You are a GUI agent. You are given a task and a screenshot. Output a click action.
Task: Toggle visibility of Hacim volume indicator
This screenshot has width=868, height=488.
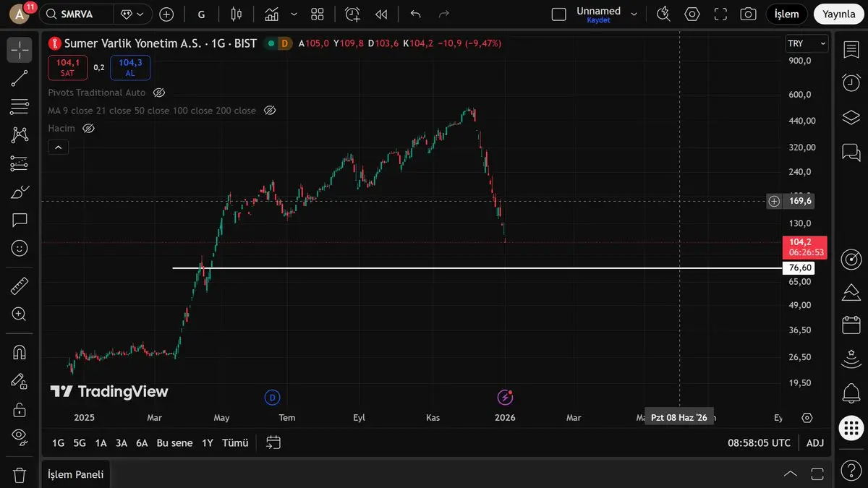coord(89,128)
